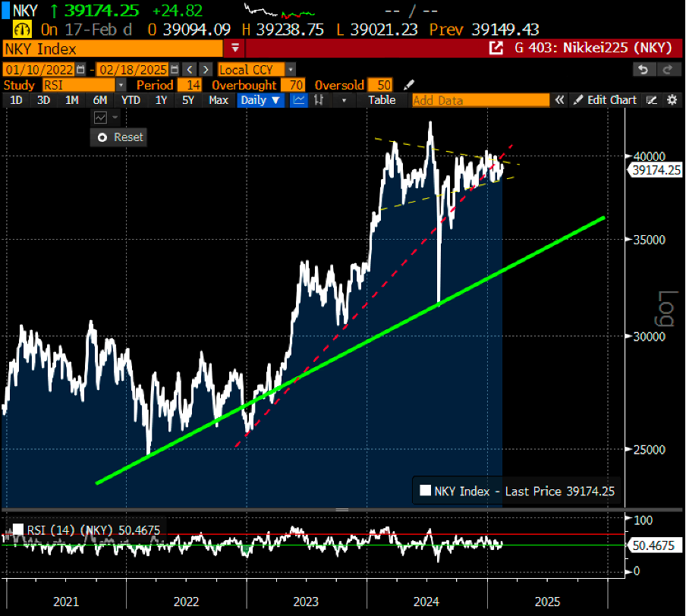Click the Period field showing 14
The image size is (686, 616).
(190, 85)
